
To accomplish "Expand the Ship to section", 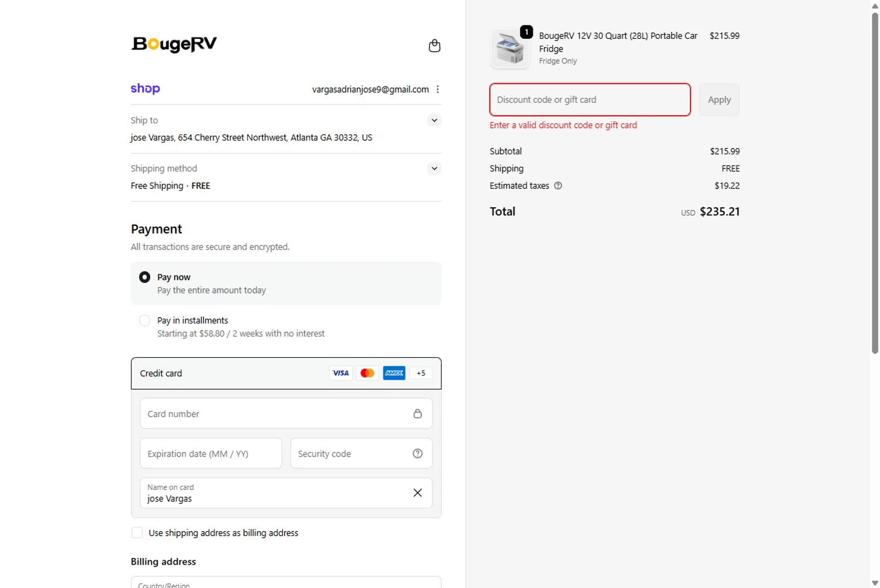I will click(x=434, y=120).
